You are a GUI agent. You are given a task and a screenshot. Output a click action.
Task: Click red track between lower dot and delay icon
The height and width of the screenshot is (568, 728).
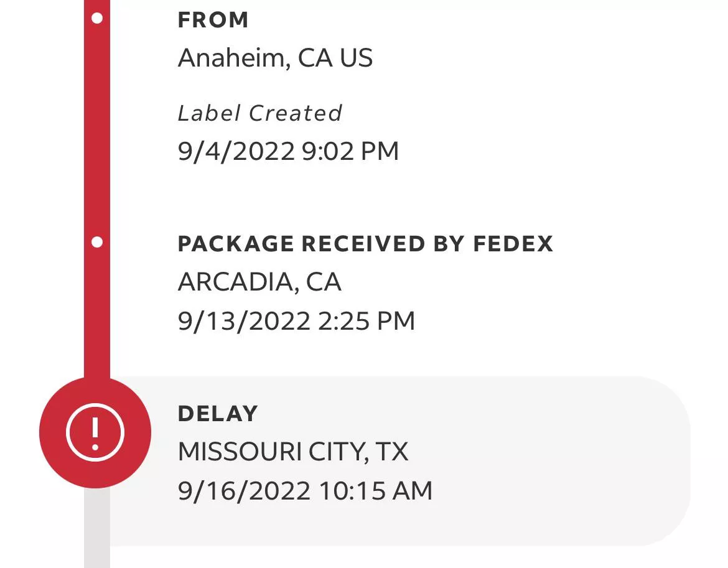pos(97,311)
